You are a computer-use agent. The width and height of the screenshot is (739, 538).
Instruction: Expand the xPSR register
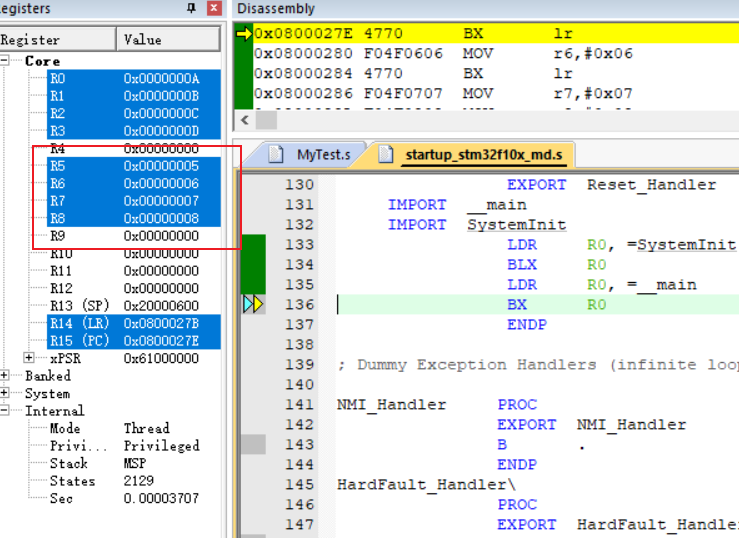[x=29, y=358]
